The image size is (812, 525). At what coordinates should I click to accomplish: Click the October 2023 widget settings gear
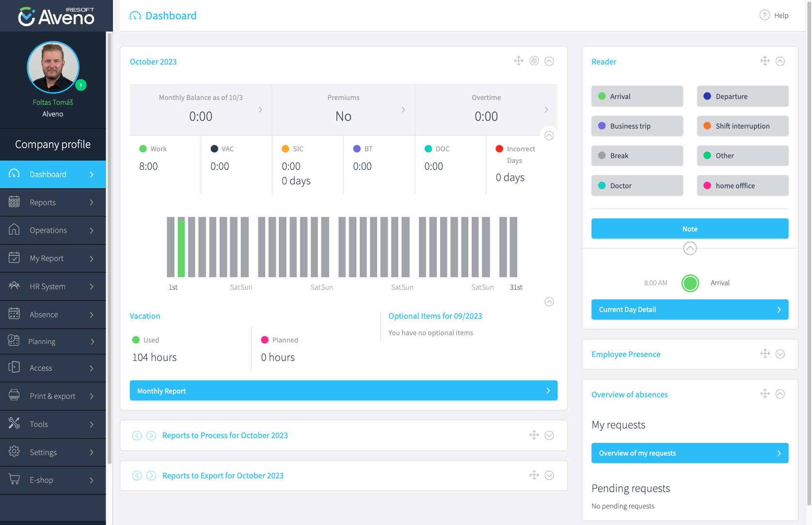(534, 61)
